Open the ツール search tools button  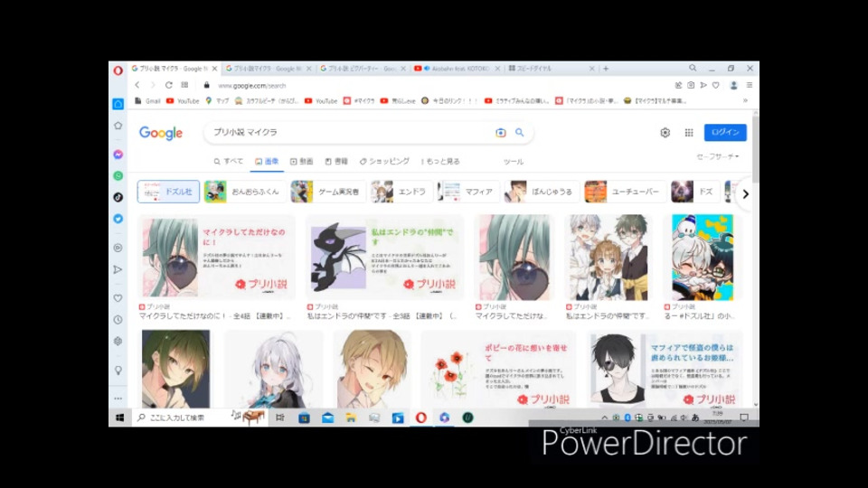pos(514,162)
